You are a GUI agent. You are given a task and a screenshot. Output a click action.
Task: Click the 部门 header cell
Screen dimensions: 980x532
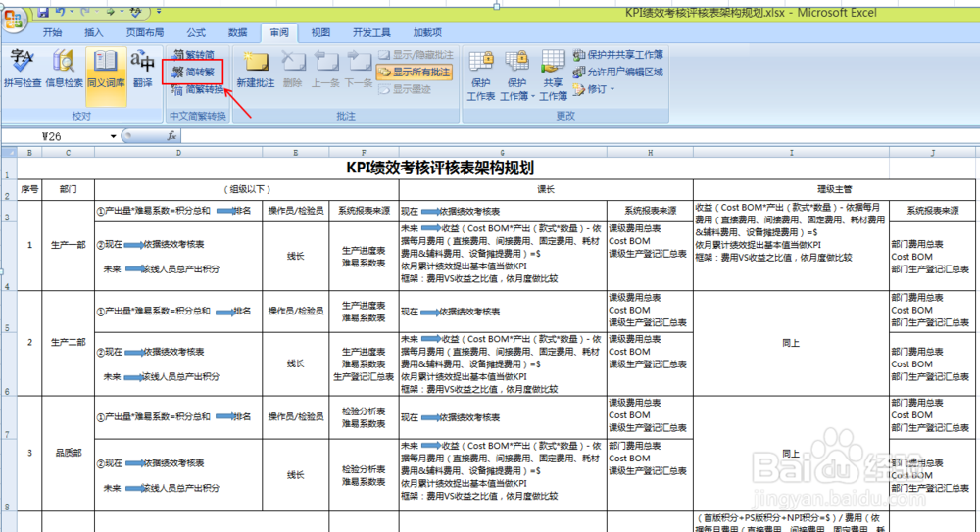(69, 189)
